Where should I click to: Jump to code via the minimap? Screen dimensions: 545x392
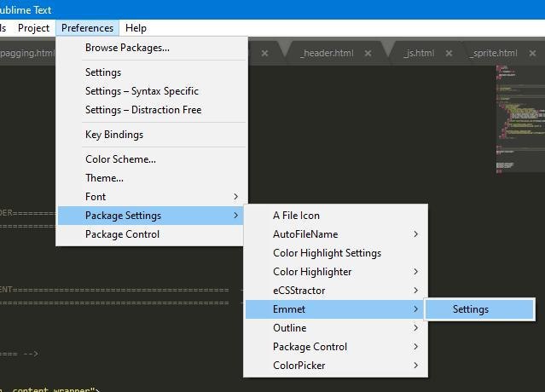pos(520,119)
